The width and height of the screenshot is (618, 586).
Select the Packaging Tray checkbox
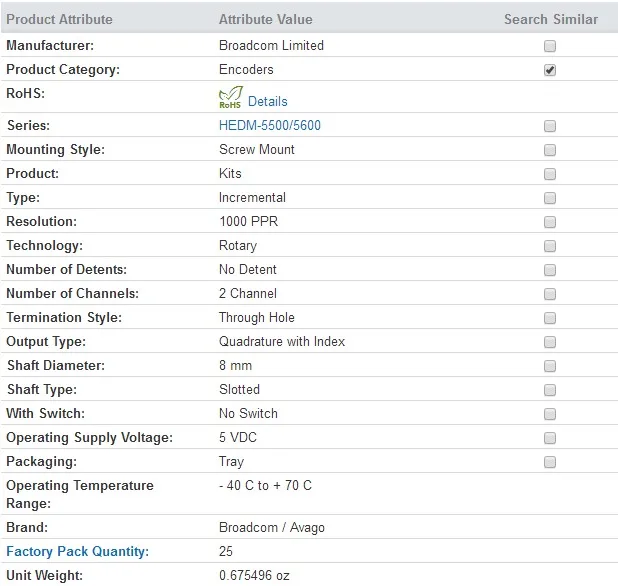click(x=550, y=462)
